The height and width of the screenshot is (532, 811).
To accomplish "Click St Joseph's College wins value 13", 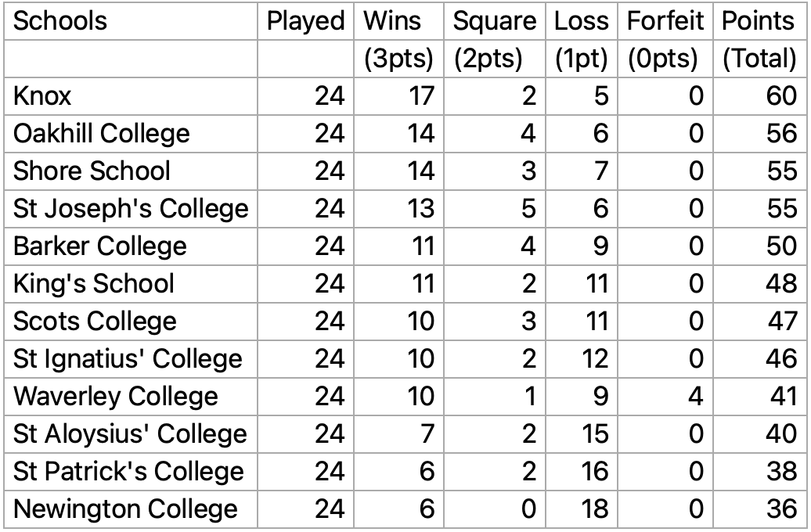I will (x=420, y=209).
